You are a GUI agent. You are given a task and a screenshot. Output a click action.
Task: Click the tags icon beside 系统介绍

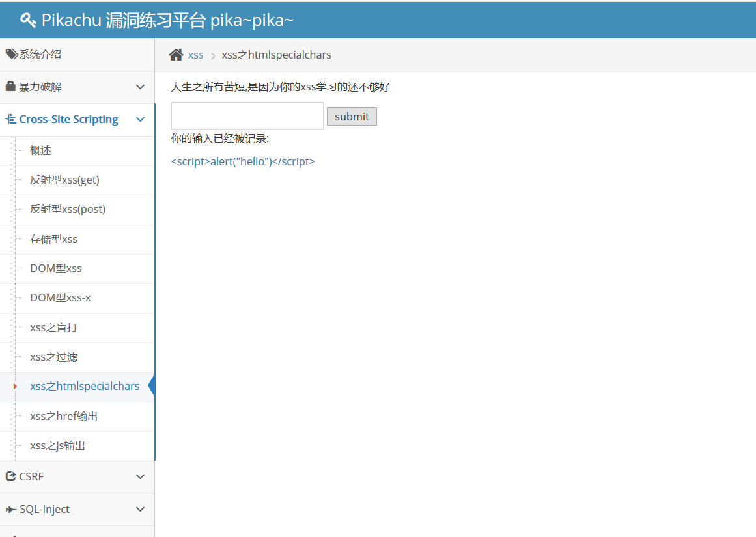point(12,54)
